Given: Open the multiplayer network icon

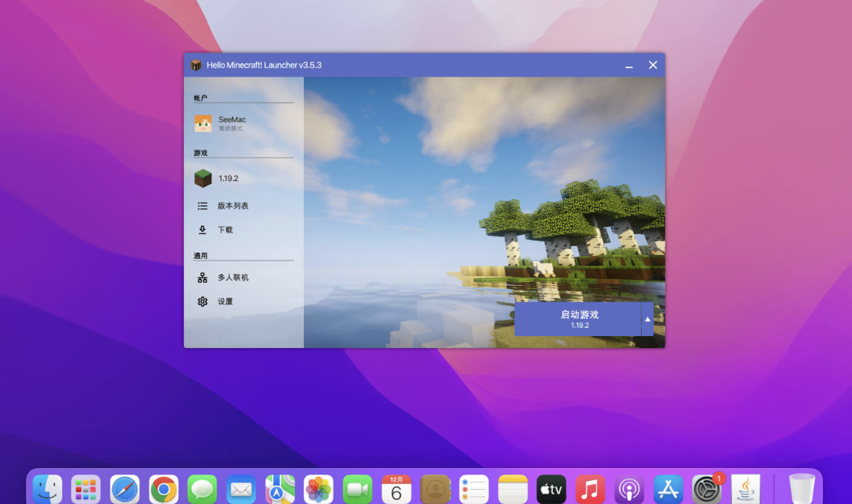Looking at the screenshot, I should (x=202, y=277).
